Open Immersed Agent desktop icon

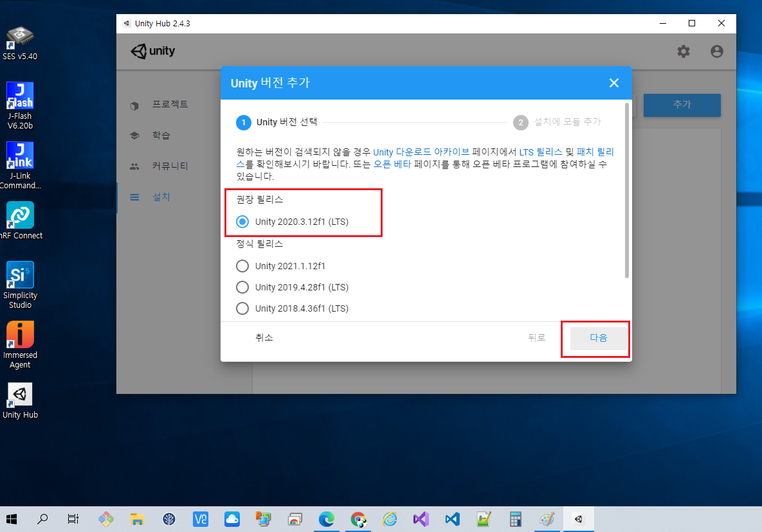click(x=20, y=344)
